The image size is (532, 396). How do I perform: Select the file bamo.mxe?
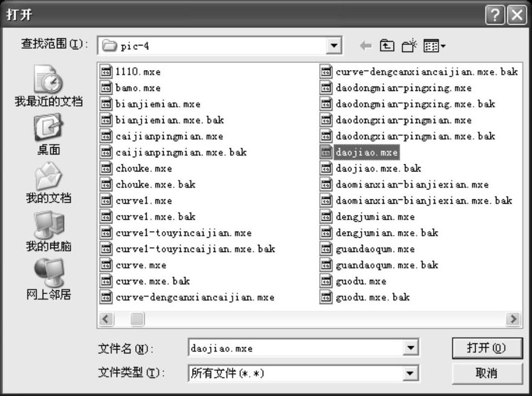(x=138, y=88)
